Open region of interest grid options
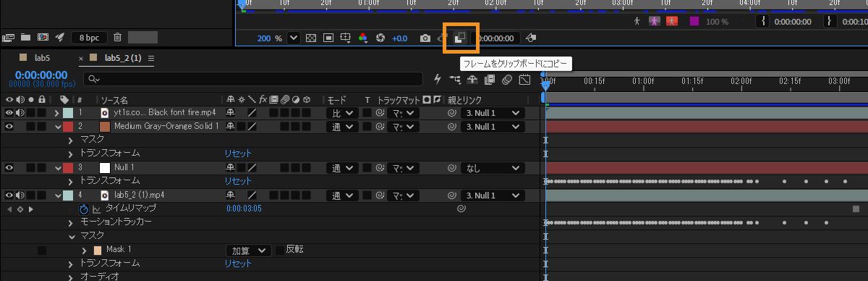 coord(346,38)
